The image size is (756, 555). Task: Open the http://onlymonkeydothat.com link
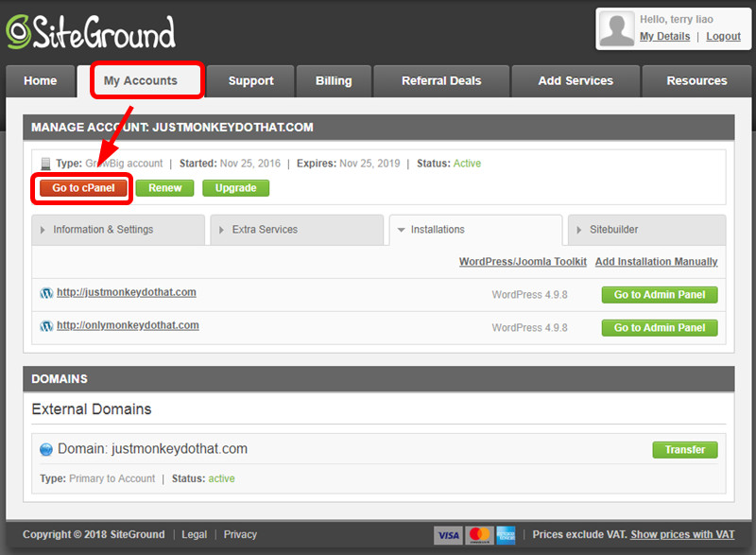128,325
